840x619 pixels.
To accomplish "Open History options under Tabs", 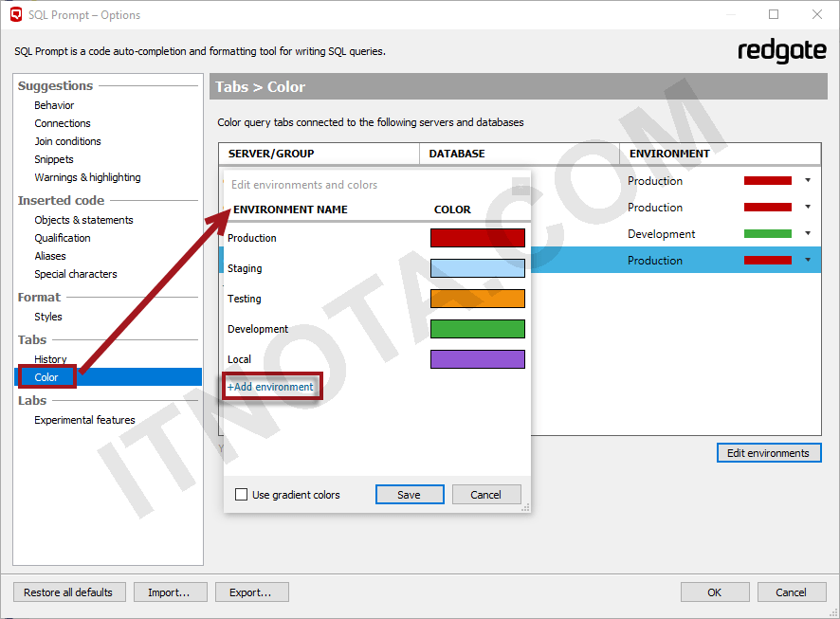I will (50, 359).
